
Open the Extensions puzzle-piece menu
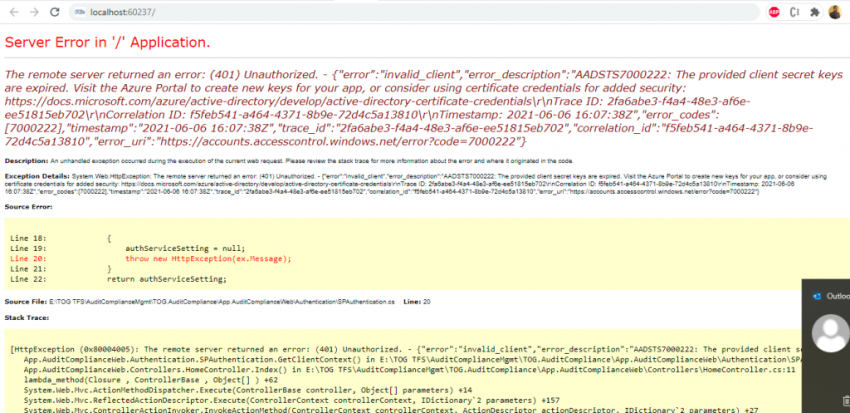pyautogui.click(x=814, y=12)
